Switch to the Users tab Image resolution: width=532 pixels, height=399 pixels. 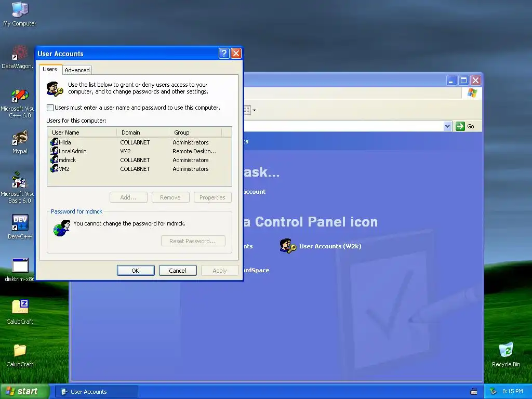click(x=50, y=69)
